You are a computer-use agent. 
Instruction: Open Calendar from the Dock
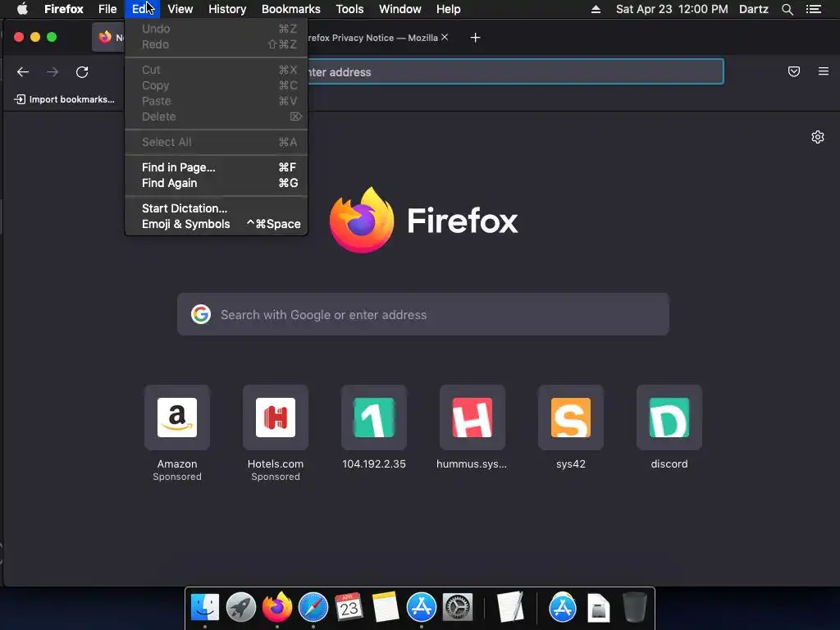click(349, 608)
